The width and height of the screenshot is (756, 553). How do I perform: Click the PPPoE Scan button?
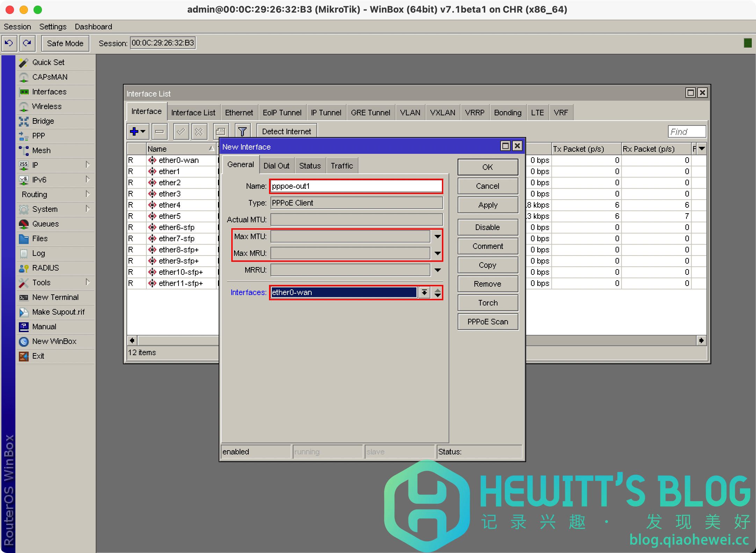pos(488,322)
